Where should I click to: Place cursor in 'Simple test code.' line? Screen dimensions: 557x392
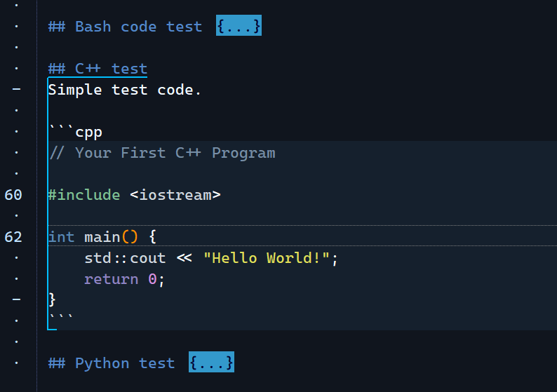pos(124,90)
